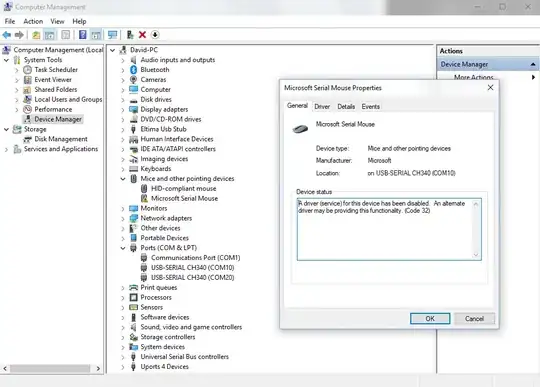Click the update driver down-arrow icon
This screenshot has width=540, height=387.
click(155, 35)
